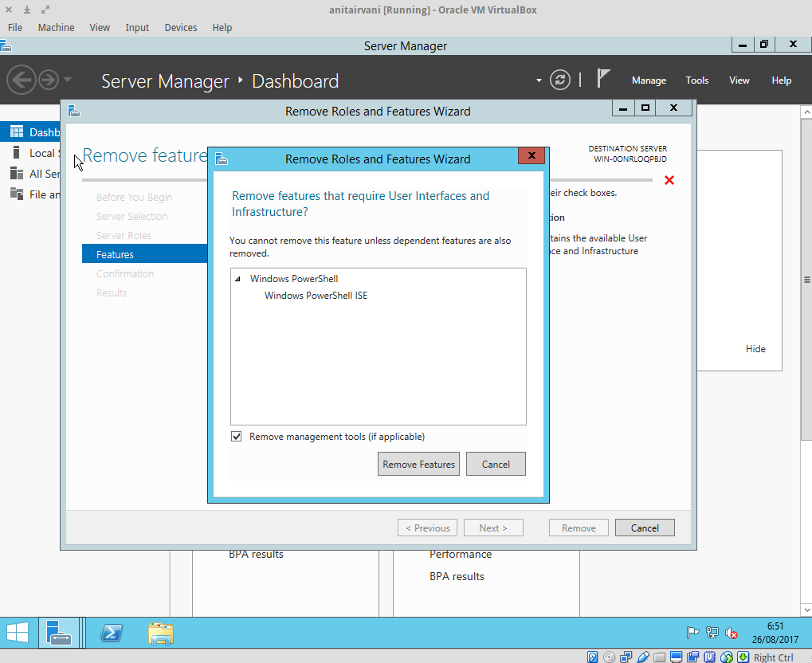This screenshot has height=663, width=812.
Task: Click the network tray icon
Action: click(712, 633)
